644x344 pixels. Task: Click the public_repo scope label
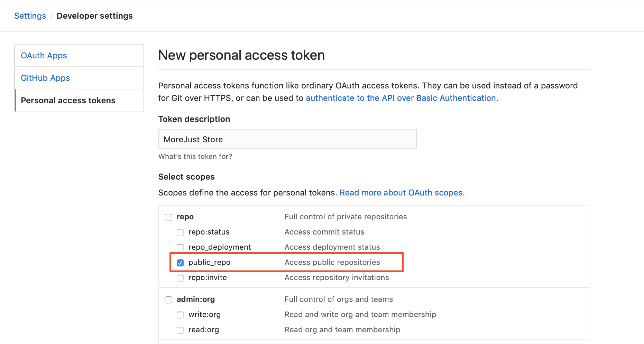tap(209, 262)
